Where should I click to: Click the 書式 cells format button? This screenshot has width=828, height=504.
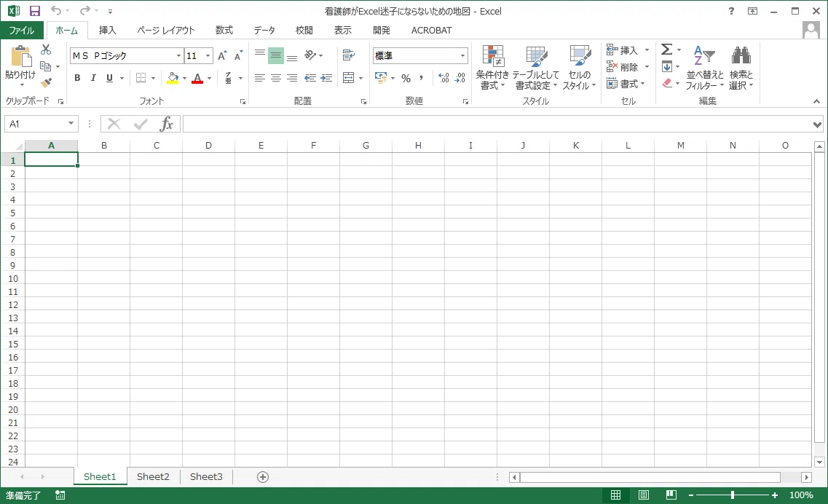click(x=626, y=84)
